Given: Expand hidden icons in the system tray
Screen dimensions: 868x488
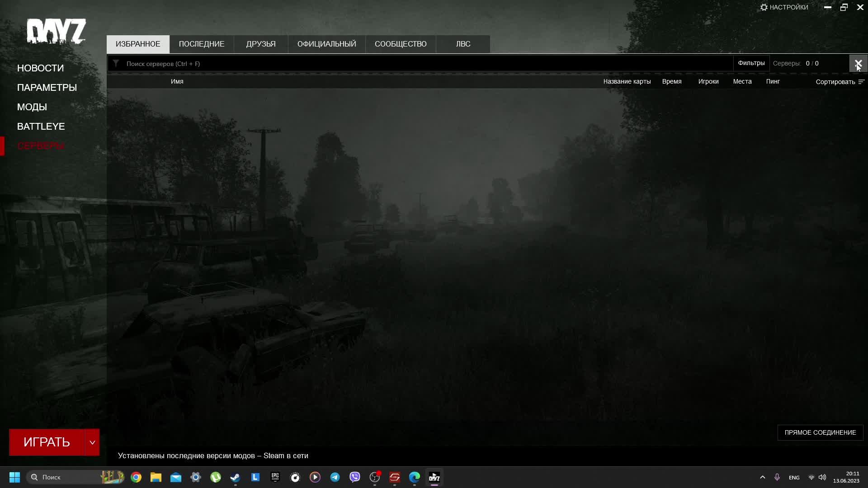Looking at the screenshot, I should pos(763,477).
